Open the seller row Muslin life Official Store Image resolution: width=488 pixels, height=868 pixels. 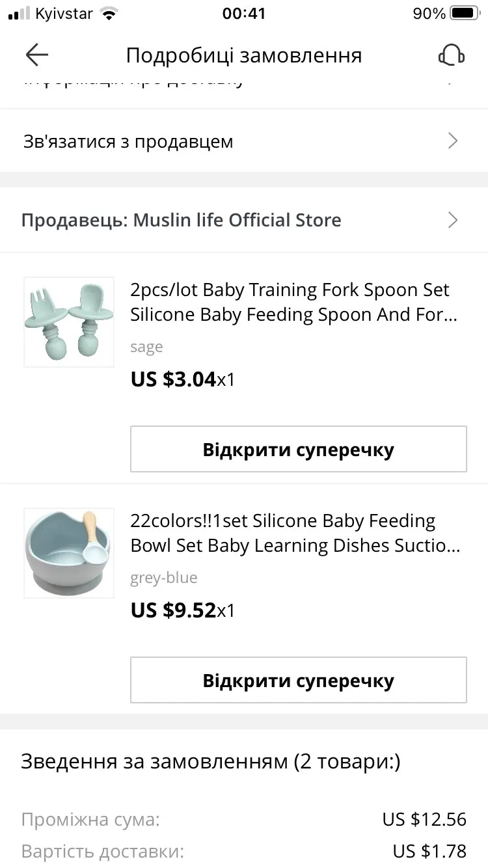tap(244, 220)
